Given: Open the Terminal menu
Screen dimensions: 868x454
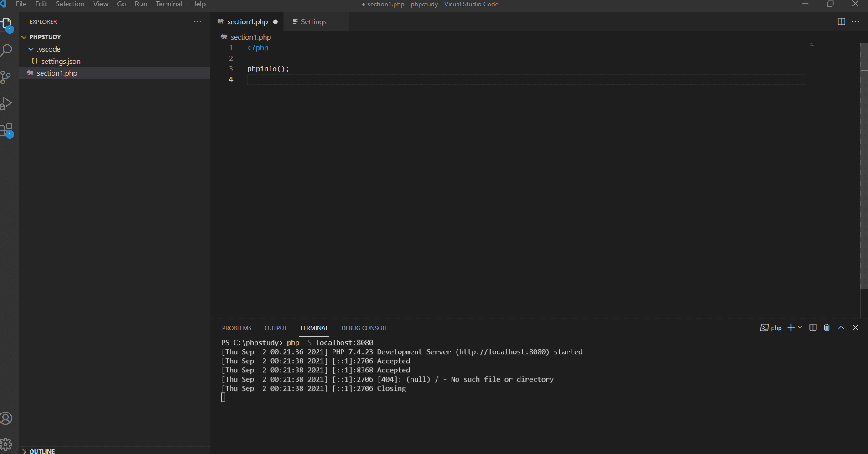Looking at the screenshot, I should tap(169, 4).
